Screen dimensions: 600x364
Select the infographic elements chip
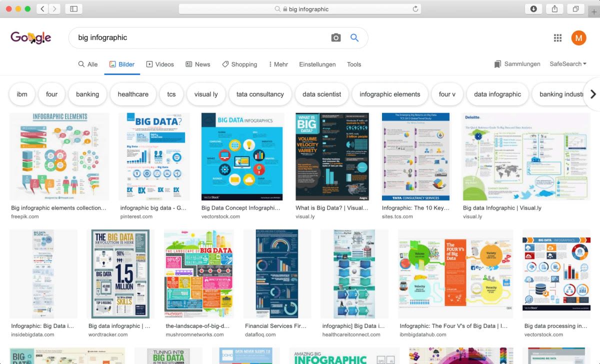(390, 94)
